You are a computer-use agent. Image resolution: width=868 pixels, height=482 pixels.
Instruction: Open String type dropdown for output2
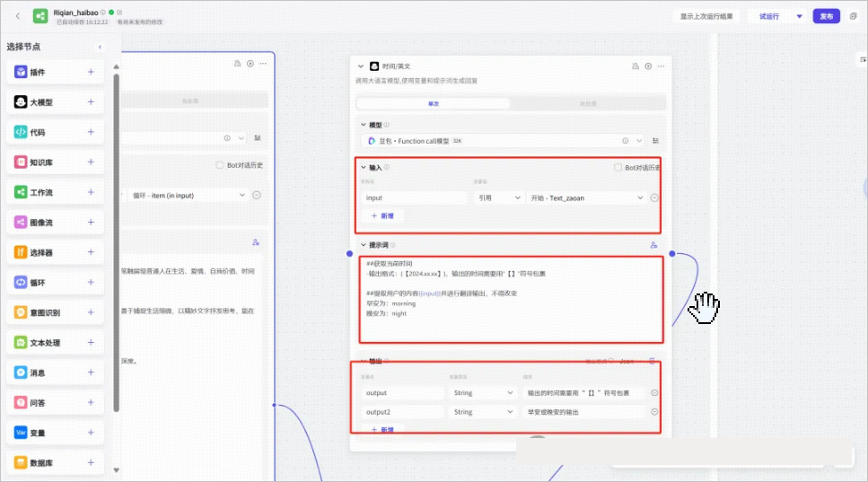click(x=483, y=412)
